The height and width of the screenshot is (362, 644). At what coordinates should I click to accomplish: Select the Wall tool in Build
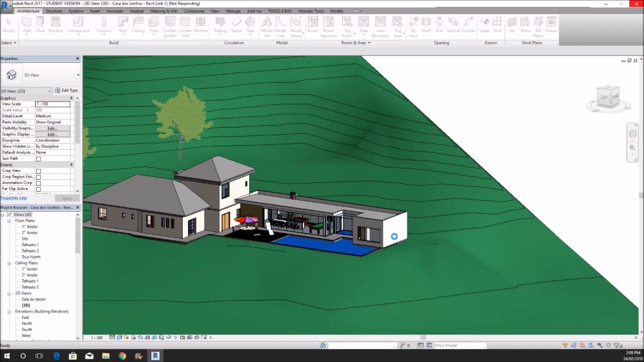26,25
